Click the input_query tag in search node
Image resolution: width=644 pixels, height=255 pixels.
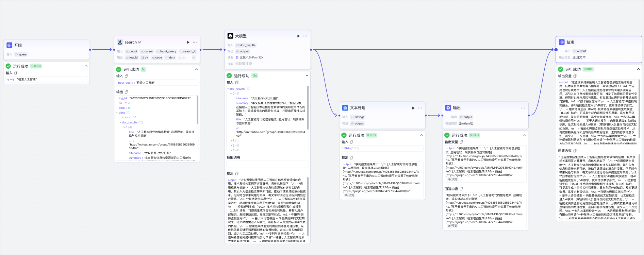point(166,51)
